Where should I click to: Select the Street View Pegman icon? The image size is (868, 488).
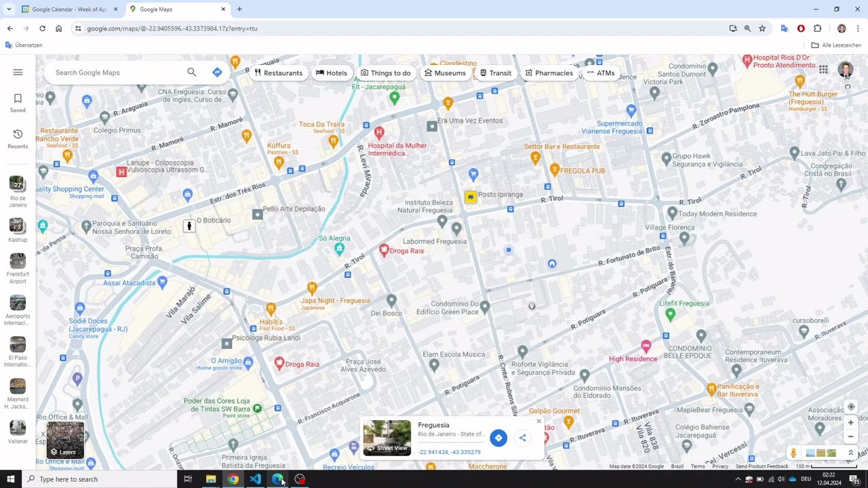[793, 453]
